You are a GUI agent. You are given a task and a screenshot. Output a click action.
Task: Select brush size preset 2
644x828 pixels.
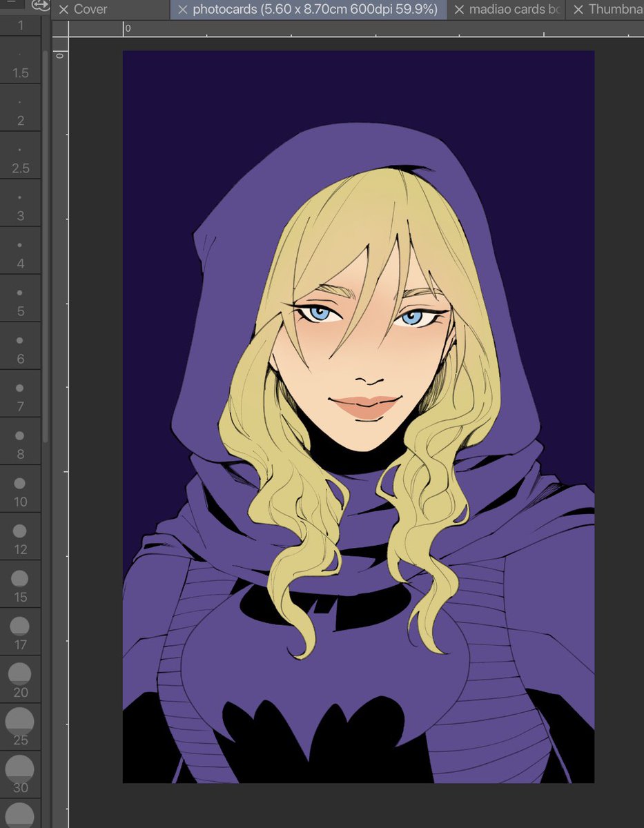pos(21,108)
